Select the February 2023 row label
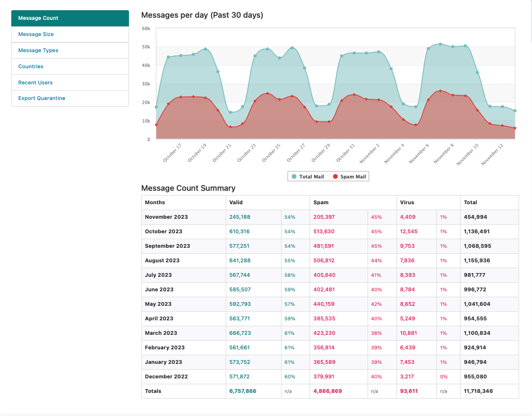This screenshot has height=416, width=532. (165, 347)
